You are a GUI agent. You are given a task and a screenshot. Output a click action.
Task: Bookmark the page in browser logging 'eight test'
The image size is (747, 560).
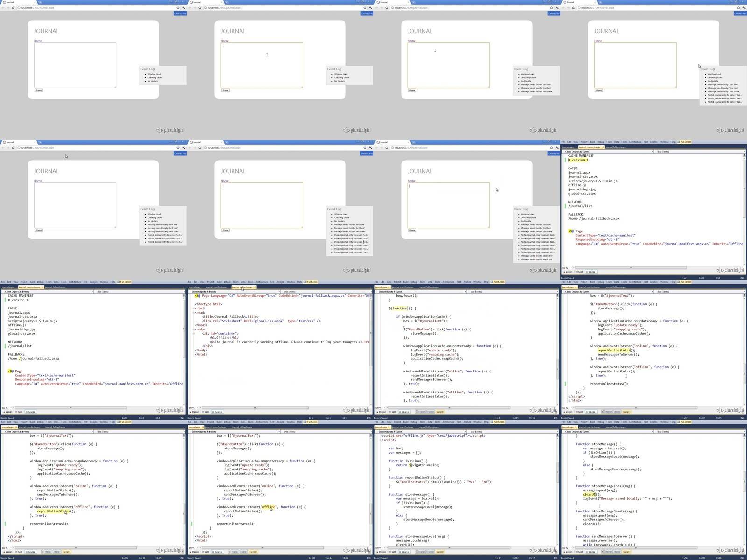(551, 147)
